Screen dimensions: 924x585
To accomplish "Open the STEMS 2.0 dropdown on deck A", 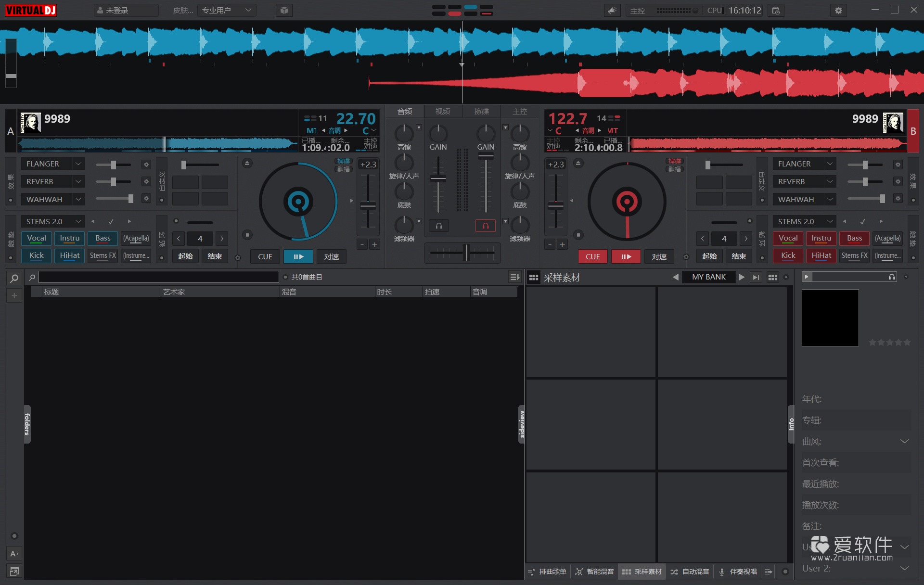I will point(53,221).
